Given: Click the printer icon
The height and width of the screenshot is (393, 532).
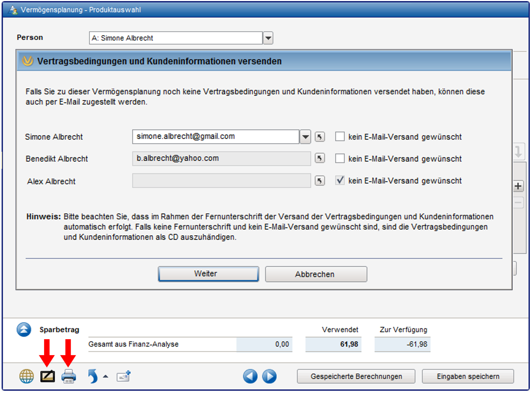Looking at the screenshot, I should (69, 376).
